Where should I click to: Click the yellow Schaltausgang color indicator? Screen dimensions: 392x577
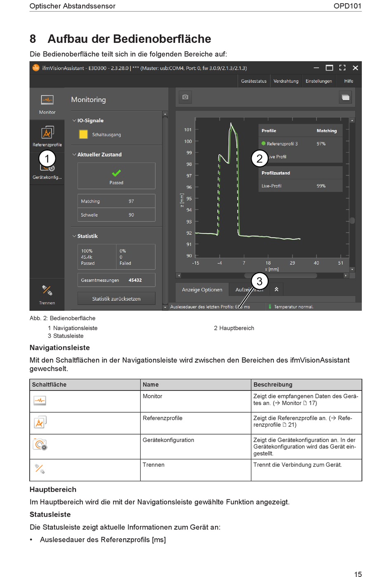tap(83, 135)
